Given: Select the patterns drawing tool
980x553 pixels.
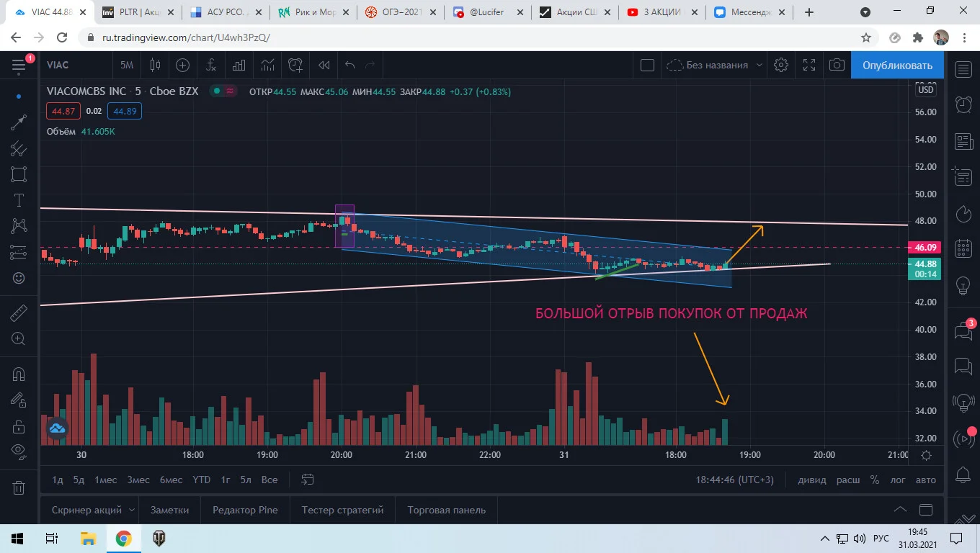Looking at the screenshot, I should (x=19, y=226).
